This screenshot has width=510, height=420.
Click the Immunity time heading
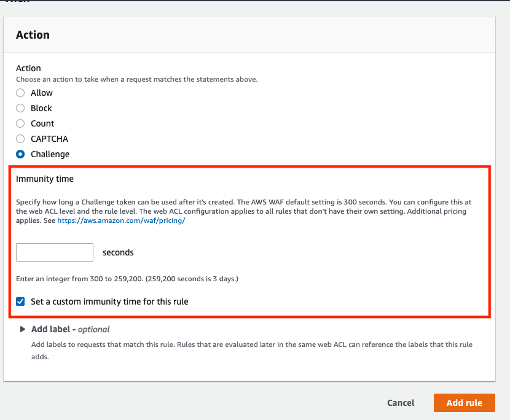(45, 179)
